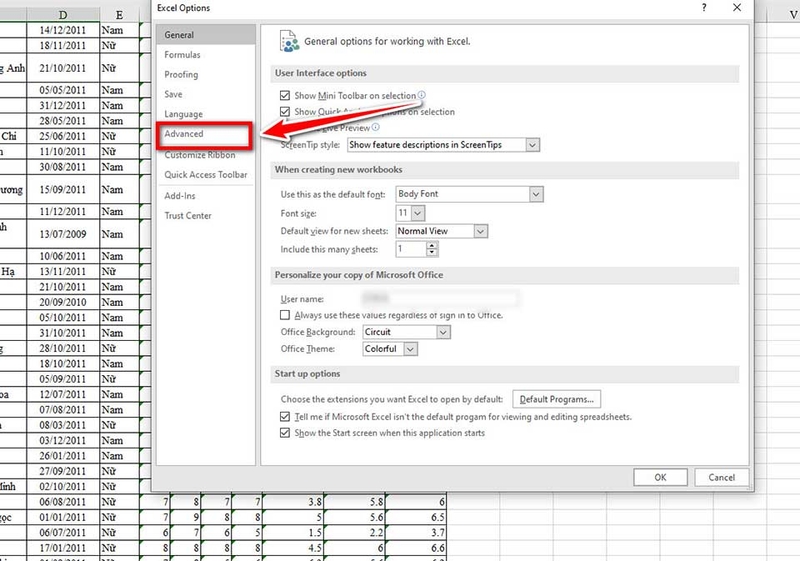
Task: Select Quick Access Toolbar category
Action: pos(206,174)
